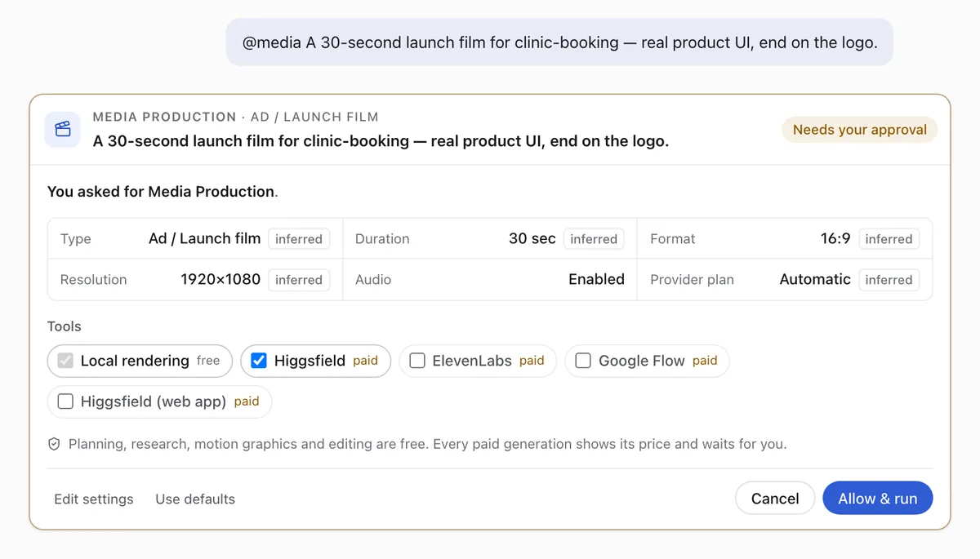Enable the ElevenLabs checkbox
Viewport: 980px width, 559px height.
(x=417, y=361)
